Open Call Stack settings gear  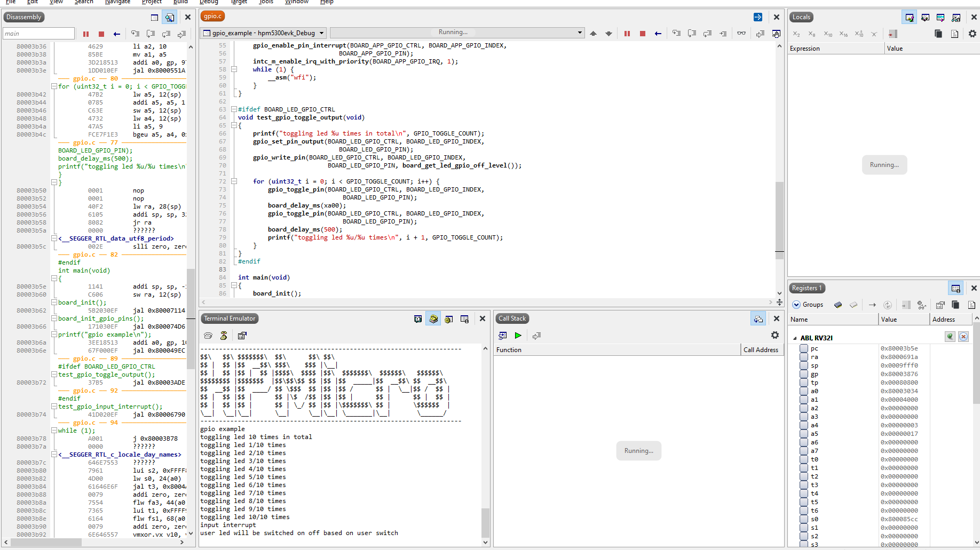coord(775,336)
